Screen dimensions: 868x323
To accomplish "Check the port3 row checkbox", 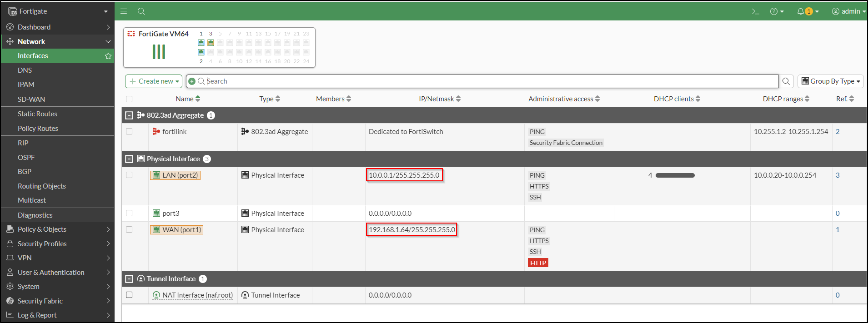I will (x=129, y=213).
